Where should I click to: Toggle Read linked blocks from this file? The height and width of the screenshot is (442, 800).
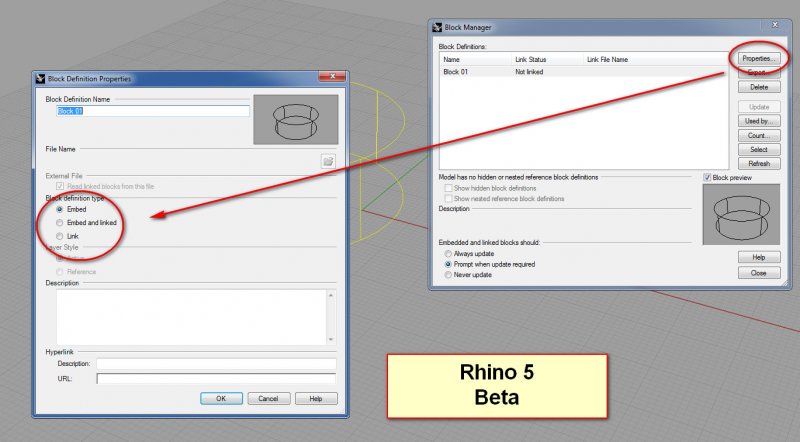click(x=60, y=186)
